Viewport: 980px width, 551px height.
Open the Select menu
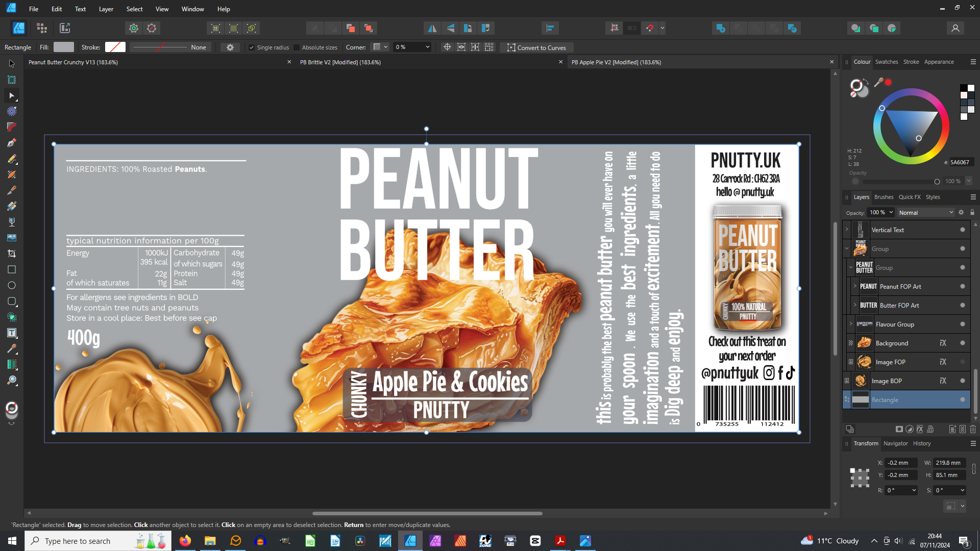click(x=135, y=9)
